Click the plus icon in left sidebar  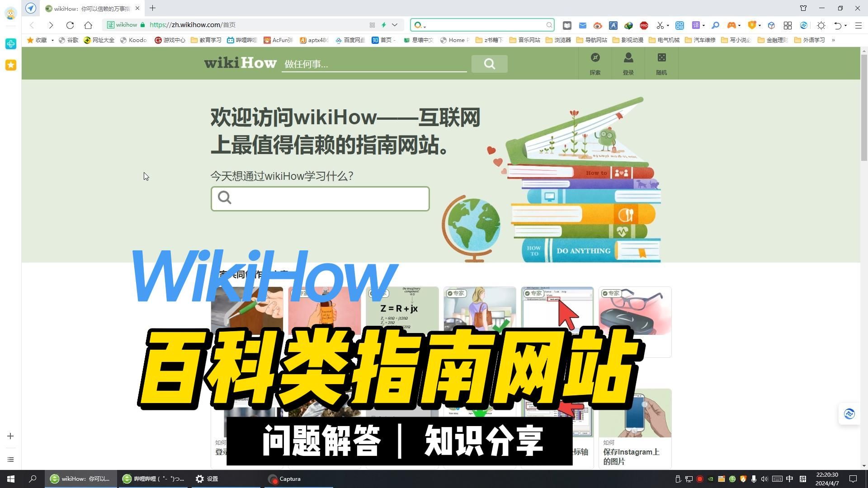pyautogui.click(x=10, y=436)
